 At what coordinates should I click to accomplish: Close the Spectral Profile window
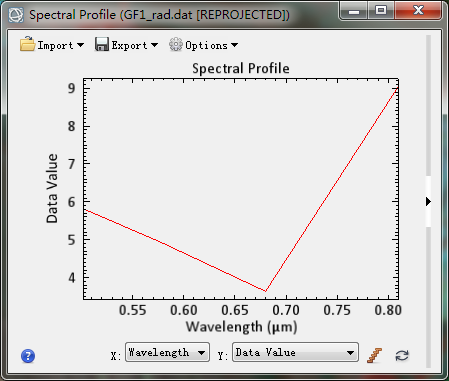pyautogui.click(x=418, y=10)
